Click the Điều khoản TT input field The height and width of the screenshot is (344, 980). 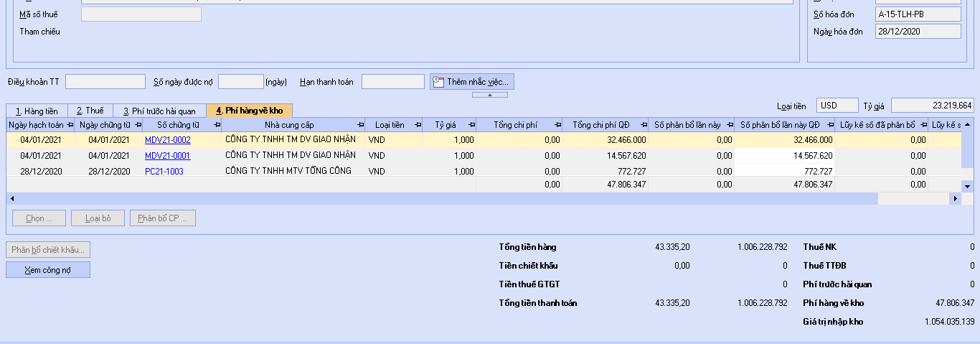coord(105,82)
